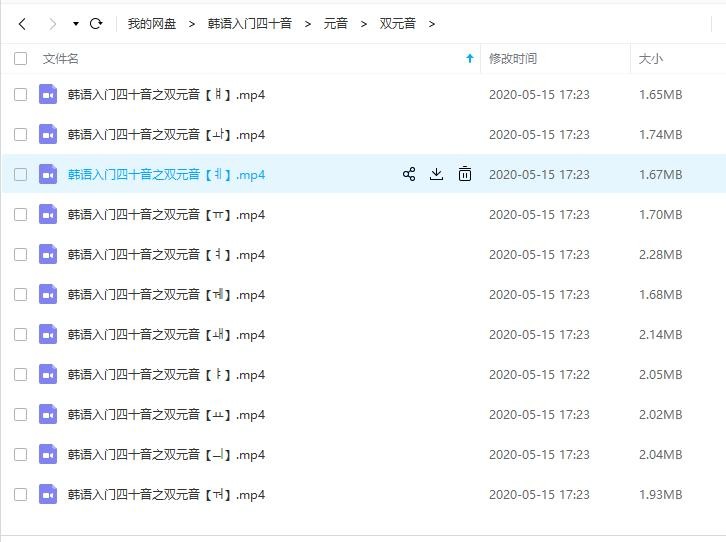726x542 pixels.
Task: Expand the chevron after 双元音 in the breadcrumb
Action: (432, 23)
